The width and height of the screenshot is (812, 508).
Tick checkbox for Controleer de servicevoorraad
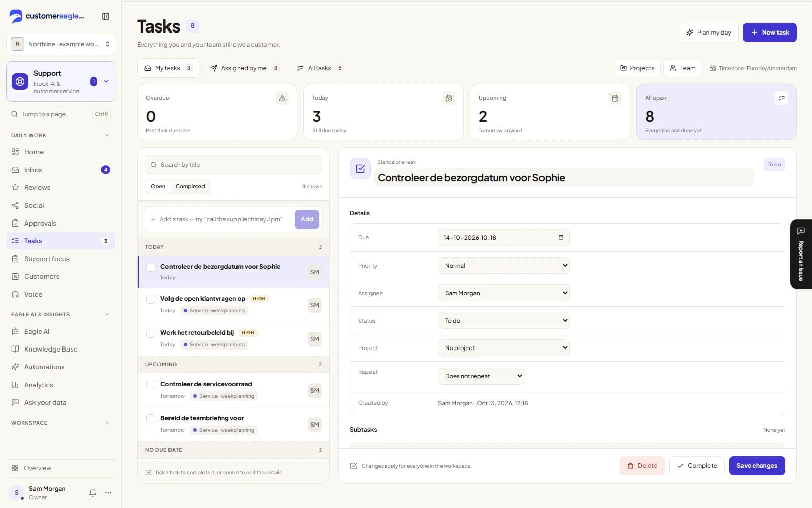pos(151,384)
